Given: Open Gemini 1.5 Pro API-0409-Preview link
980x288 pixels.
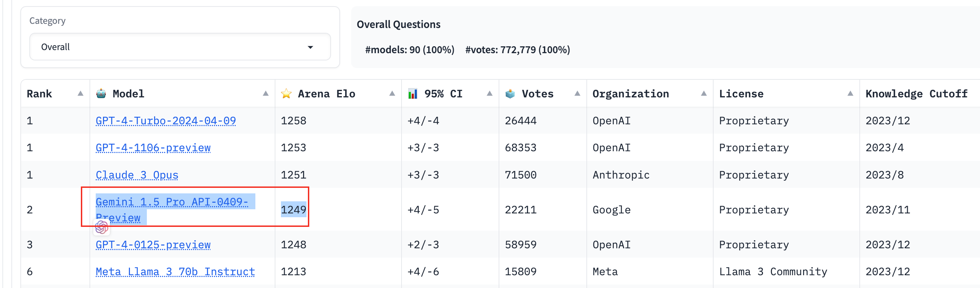Looking at the screenshot, I should (x=172, y=210).
